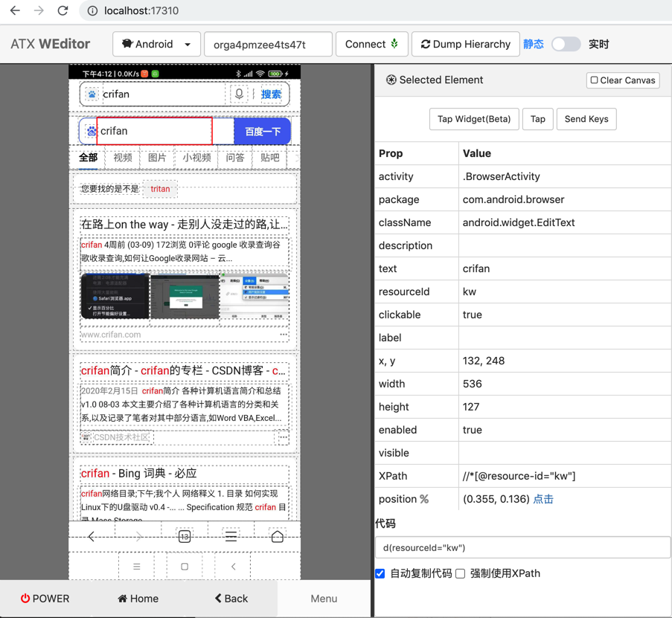The height and width of the screenshot is (618, 672).
Task: Click the Tap button
Action: tap(538, 119)
